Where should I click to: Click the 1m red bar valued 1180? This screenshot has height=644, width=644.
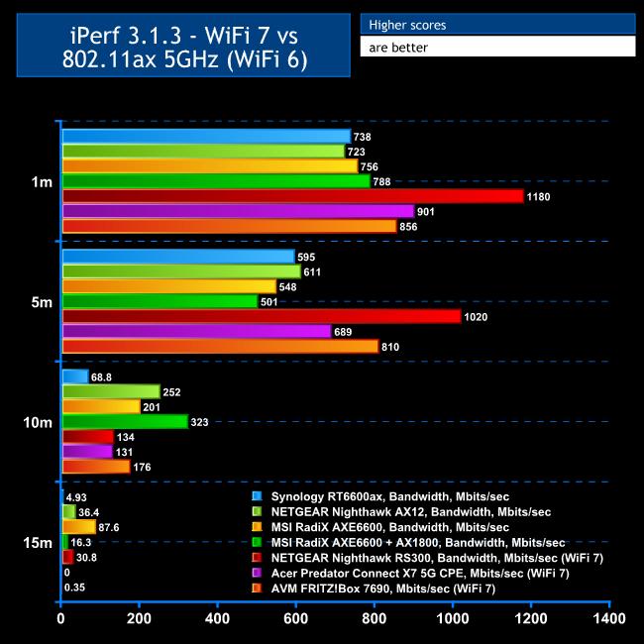[293, 196]
